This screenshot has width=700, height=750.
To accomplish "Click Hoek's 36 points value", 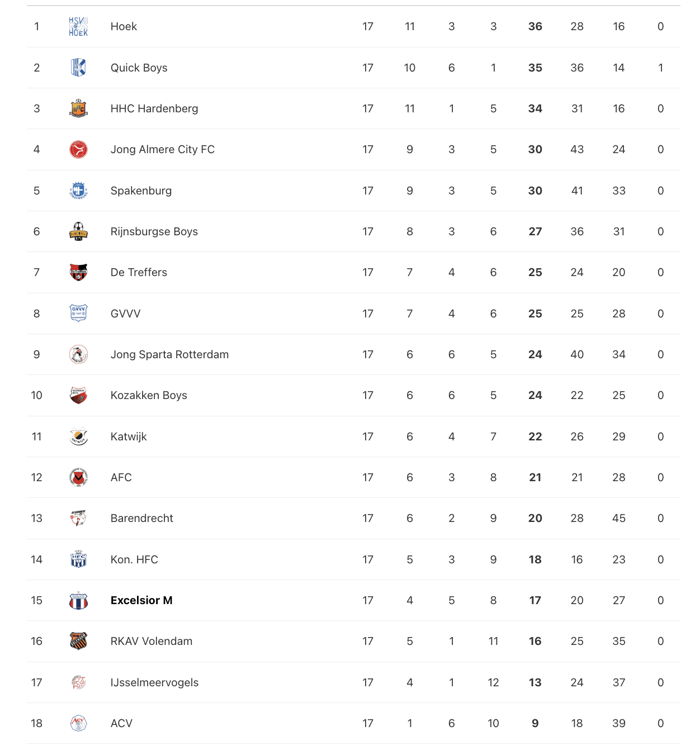I will pos(535,26).
